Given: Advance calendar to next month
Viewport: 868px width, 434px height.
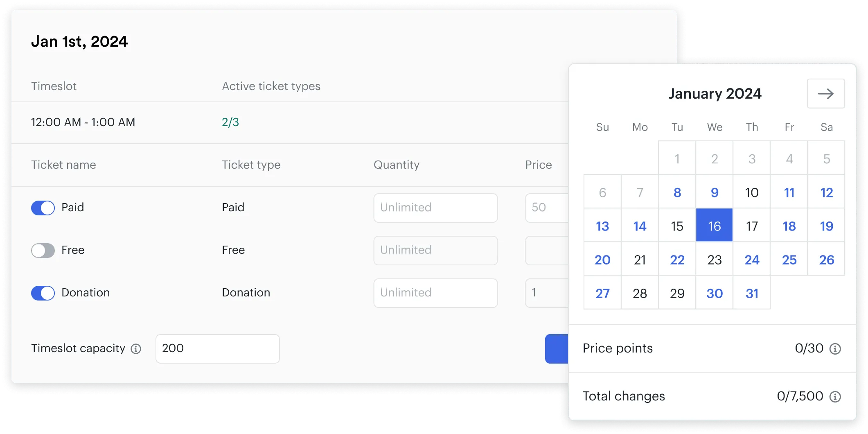Looking at the screenshot, I should coord(826,93).
